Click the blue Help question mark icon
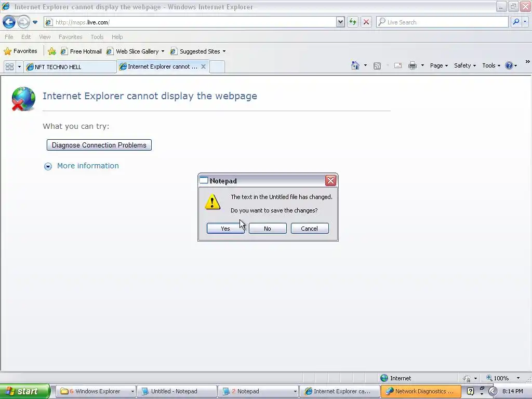The height and width of the screenshot is (399, 532). [509, 65]
